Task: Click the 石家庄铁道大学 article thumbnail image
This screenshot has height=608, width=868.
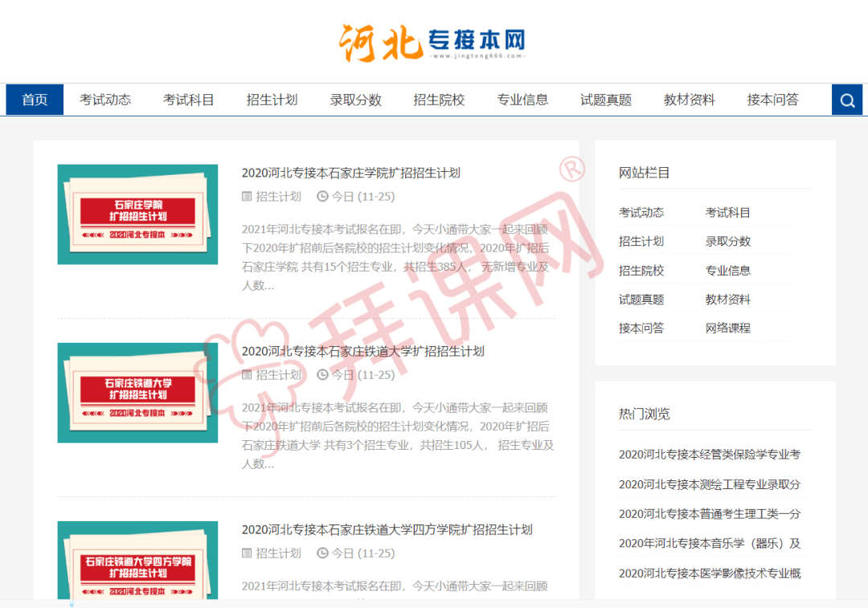Action: click(x=137, y=393)
